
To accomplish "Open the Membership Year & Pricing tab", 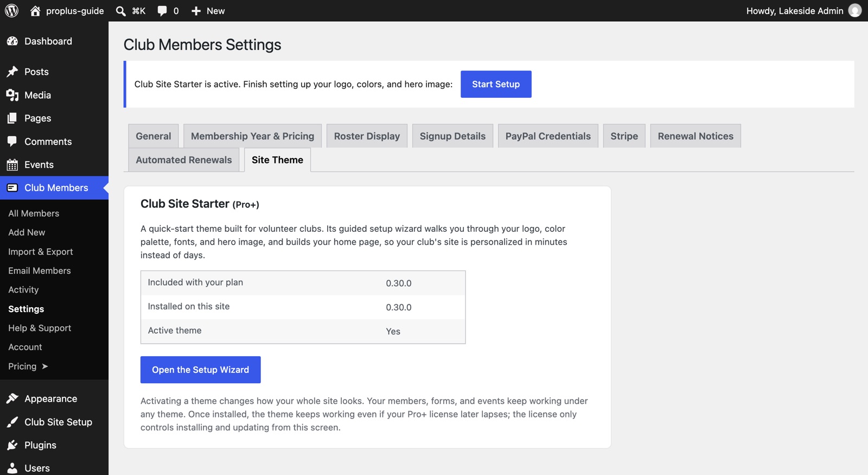I will (252, 136).
